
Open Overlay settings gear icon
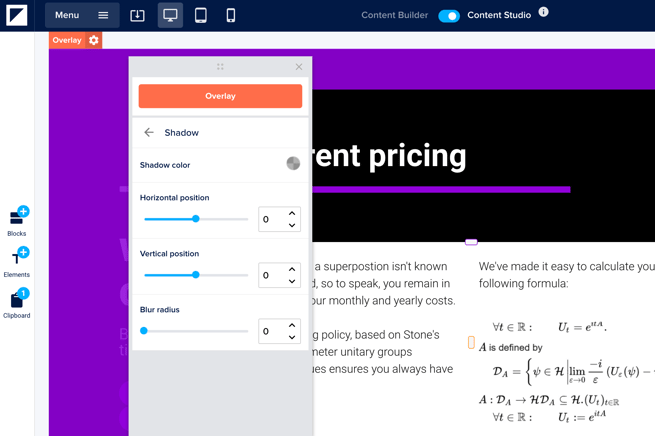click(x=94, y=40)
